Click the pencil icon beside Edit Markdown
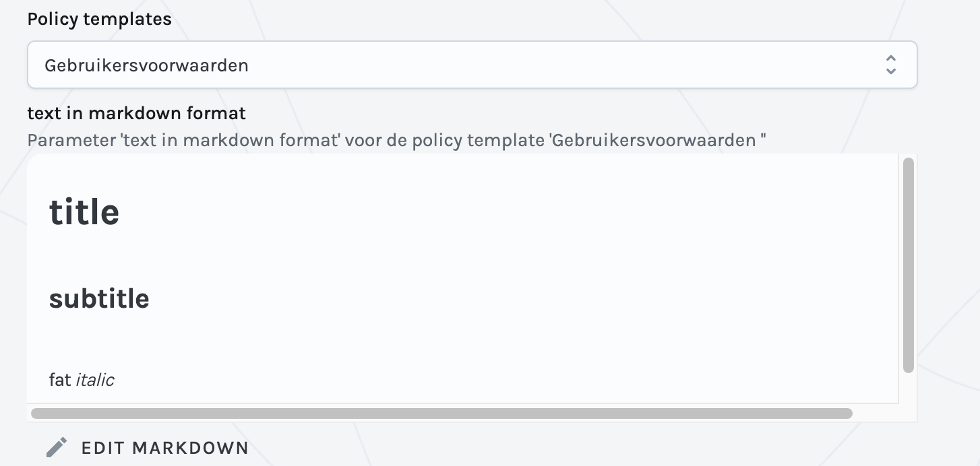 click(57, 447)
